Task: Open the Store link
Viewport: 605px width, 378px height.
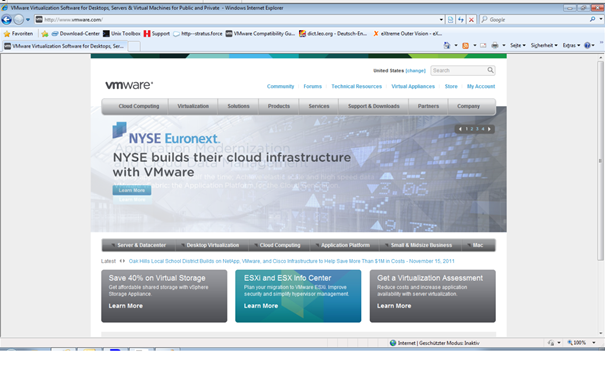Action: [451, 86]
